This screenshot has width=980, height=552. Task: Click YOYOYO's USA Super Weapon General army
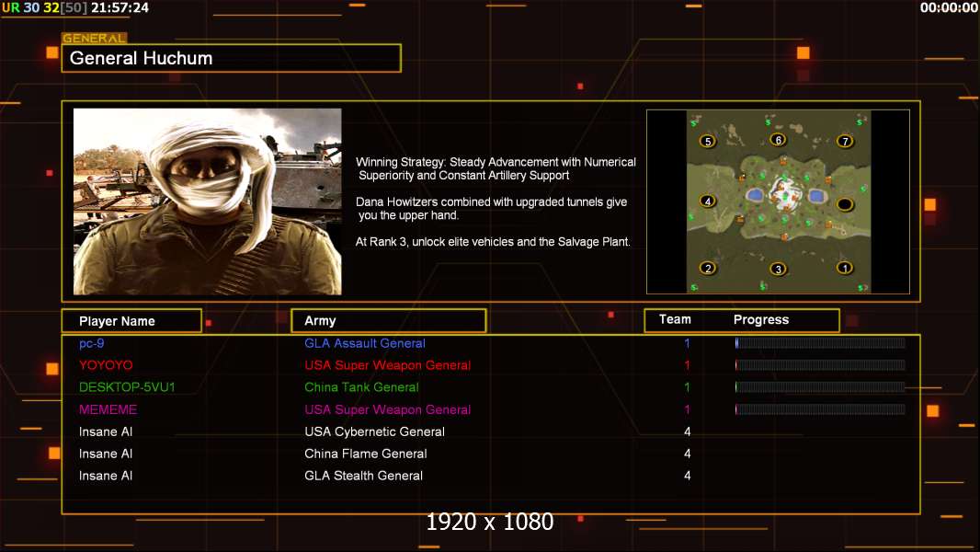388,365
